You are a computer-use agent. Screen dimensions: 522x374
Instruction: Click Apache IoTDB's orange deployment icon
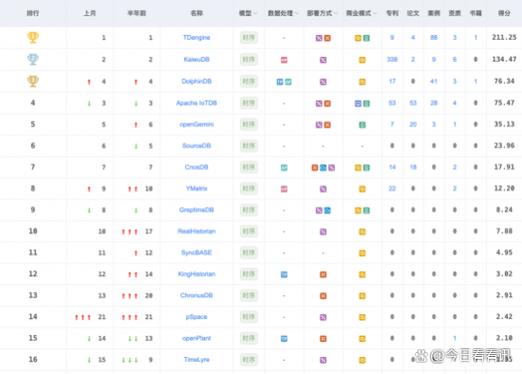tap(327, 104)
